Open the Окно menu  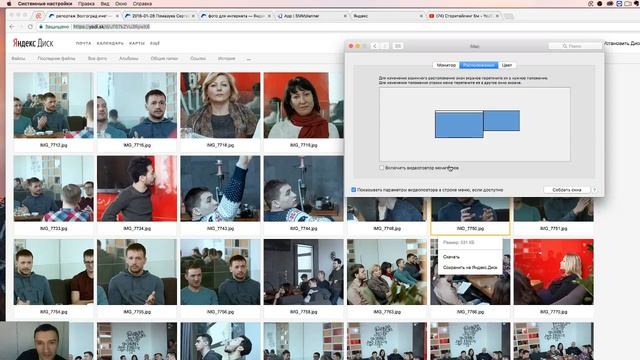121,4
